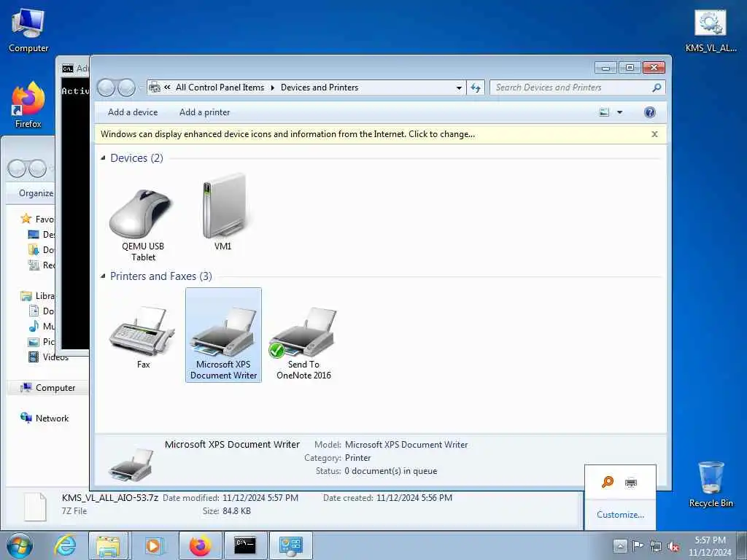
Task: Click Customize... in tray overflow popup
Action: (x=620, y=515)
